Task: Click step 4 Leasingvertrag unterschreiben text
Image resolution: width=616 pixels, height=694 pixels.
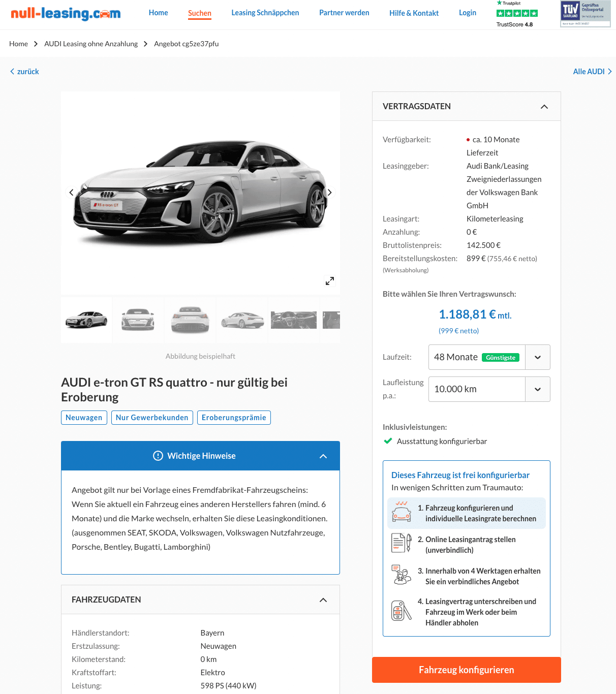Action: [477, 612]
